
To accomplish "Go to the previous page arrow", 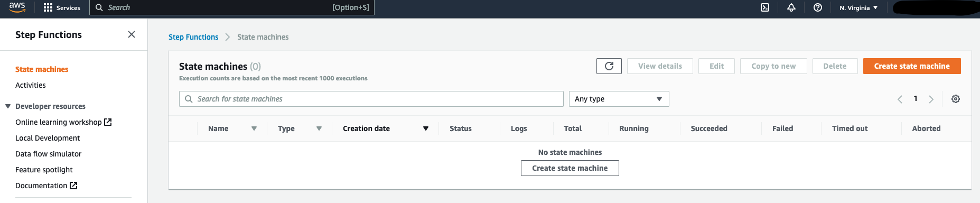I will click(900, 99).
